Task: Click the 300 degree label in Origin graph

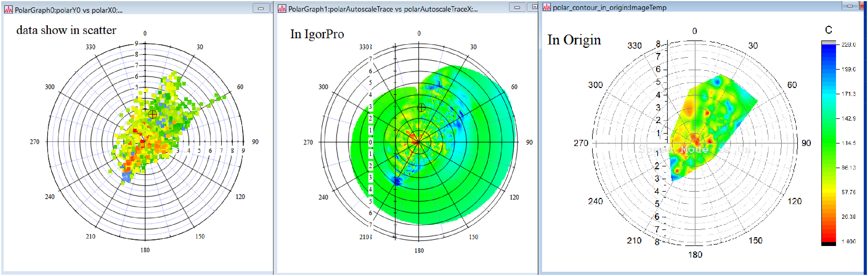Action: click(595, 85)
